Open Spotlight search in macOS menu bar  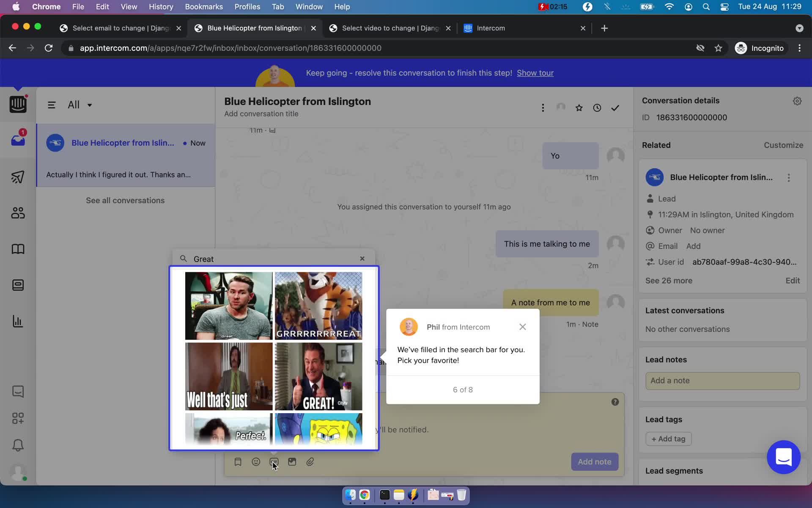point(706,7)
